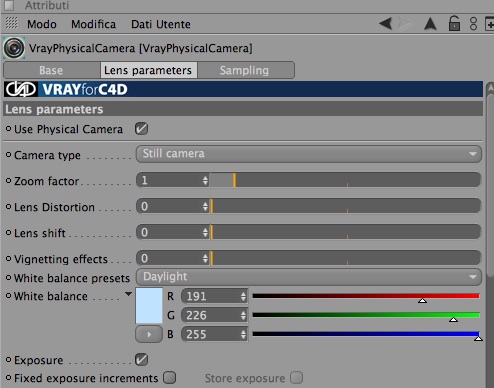Enable Fixed exposure increments checkbox
Image resolution: width=494 pixels, height=388 pixels.
(169, 378)
